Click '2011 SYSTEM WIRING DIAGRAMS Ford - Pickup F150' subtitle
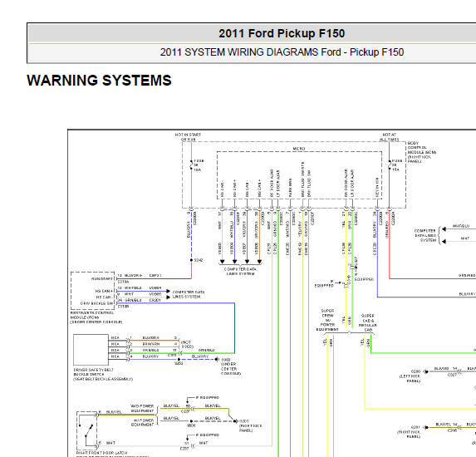The width and height of the screenshot is (476, 457). tap(282, 52)
